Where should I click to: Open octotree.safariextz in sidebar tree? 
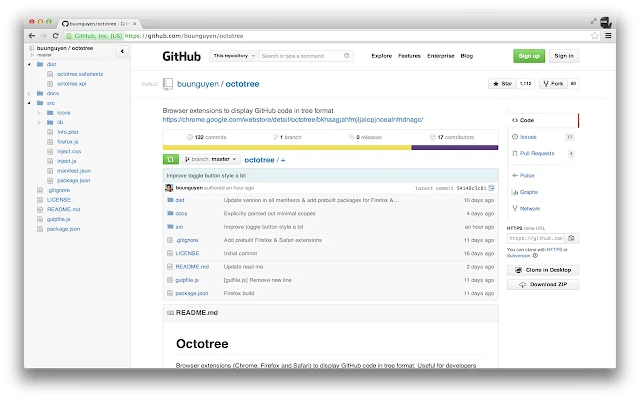click(80, 74)
